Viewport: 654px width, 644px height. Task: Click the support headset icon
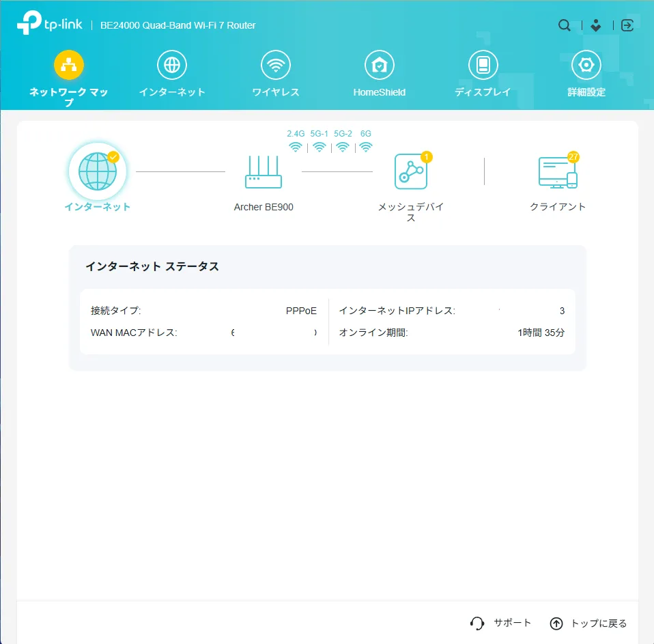(477, 624)
